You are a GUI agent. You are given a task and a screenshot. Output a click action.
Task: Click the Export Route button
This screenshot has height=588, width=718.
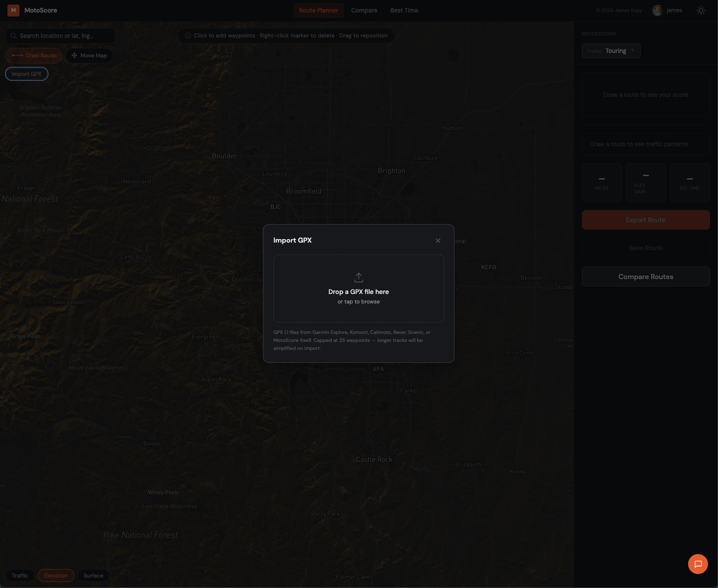pyautogui.click(x=645, y=220)
